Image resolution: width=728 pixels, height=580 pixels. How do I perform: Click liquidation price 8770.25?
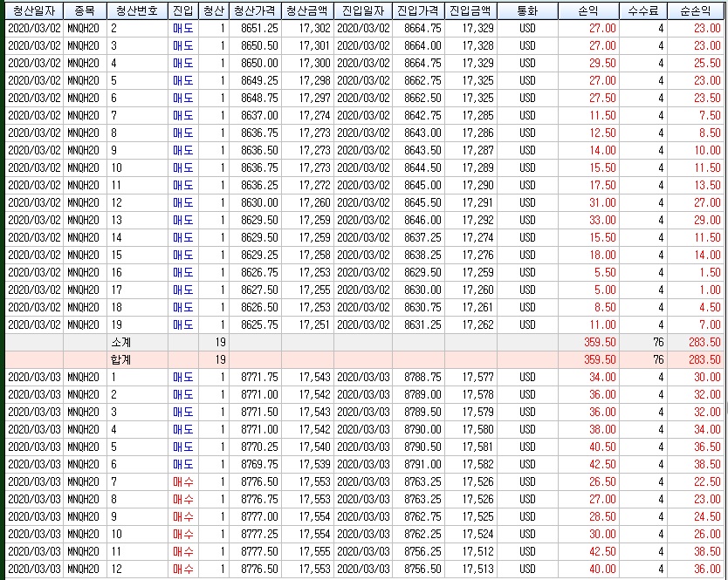pos(259,447)
